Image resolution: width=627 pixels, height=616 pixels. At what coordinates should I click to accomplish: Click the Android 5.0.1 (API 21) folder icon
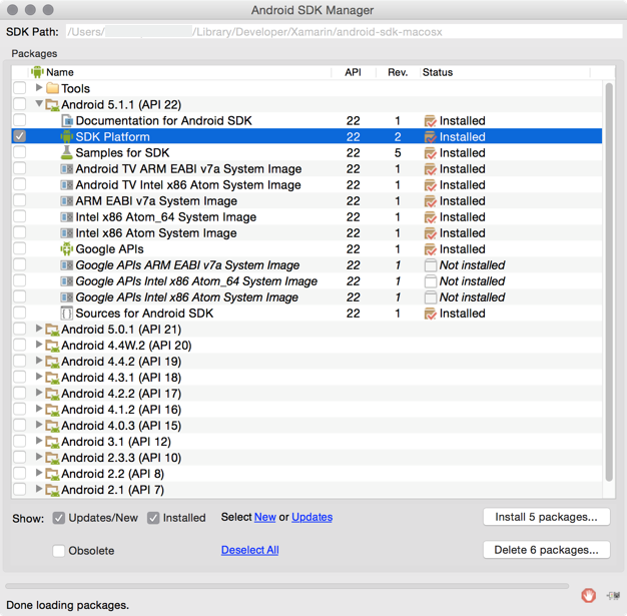pyautogui.click(x=52, y=330)
